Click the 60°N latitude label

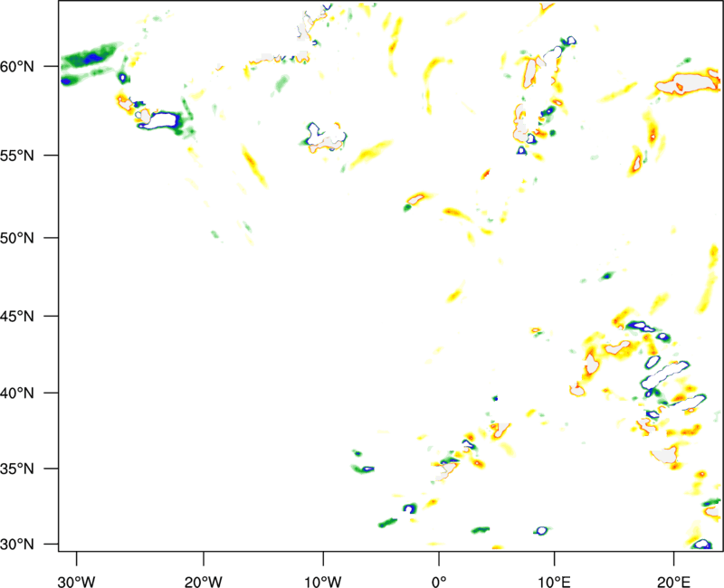pos(17,67)
